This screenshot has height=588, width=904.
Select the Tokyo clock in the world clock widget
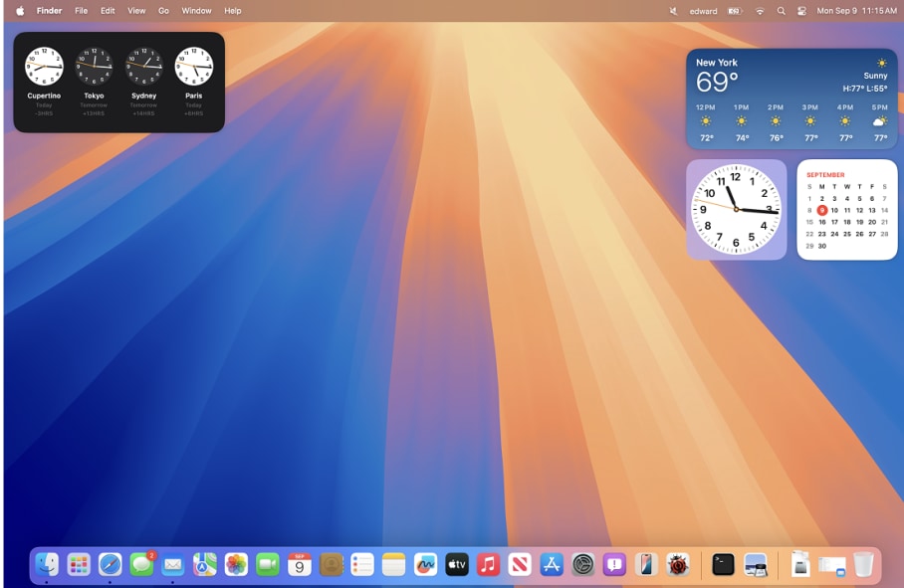click(94, 67)
